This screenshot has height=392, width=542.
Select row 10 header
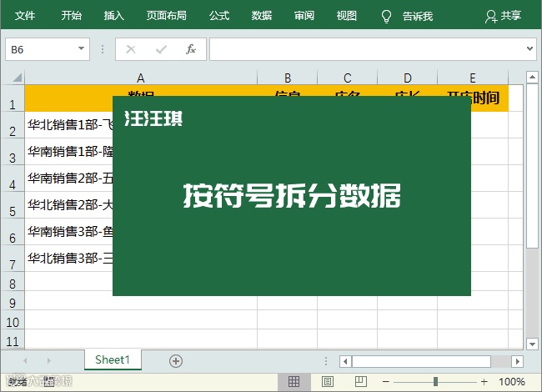point(13,319)
